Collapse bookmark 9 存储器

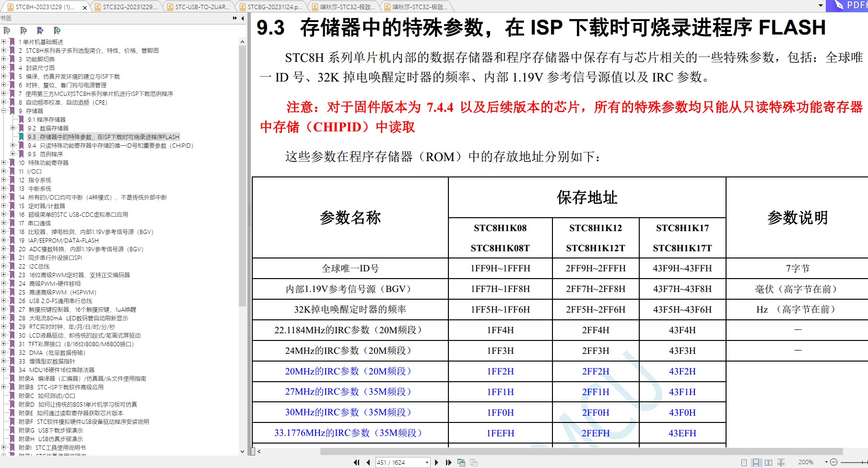[x=4, y=111]
